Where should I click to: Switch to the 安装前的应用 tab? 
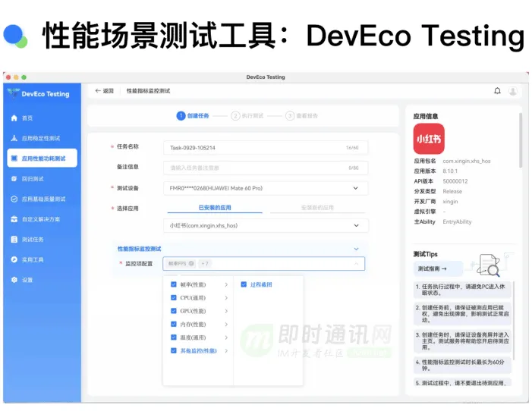point(317,208)
